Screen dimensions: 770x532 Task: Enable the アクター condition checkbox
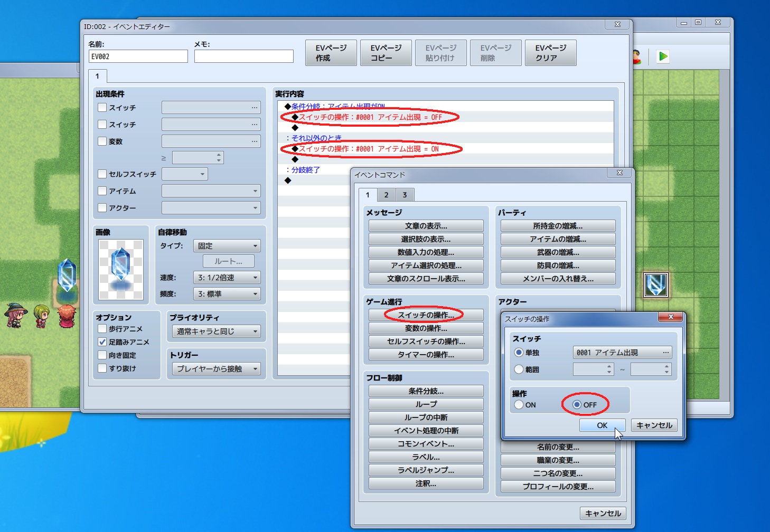102,208
